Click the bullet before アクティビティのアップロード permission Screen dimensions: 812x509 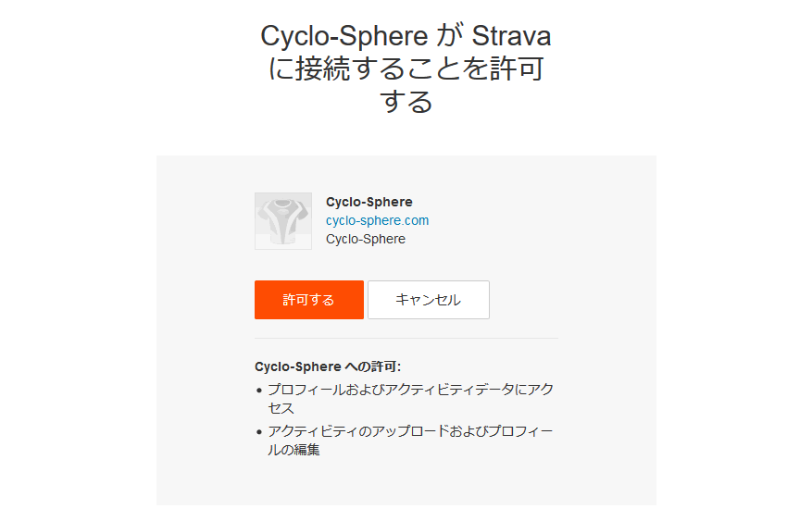[259, 431]
